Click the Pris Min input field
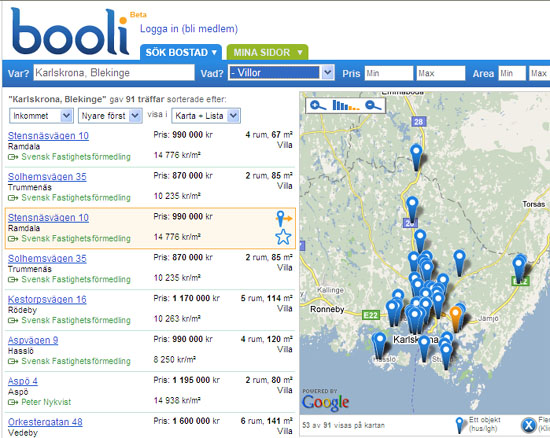This screenshot has width=550, height=438. click(389, 73)
